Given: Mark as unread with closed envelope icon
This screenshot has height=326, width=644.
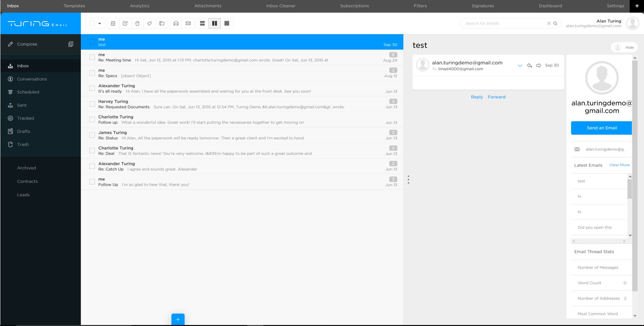Looking at the screenshot, I should (188, 24).
